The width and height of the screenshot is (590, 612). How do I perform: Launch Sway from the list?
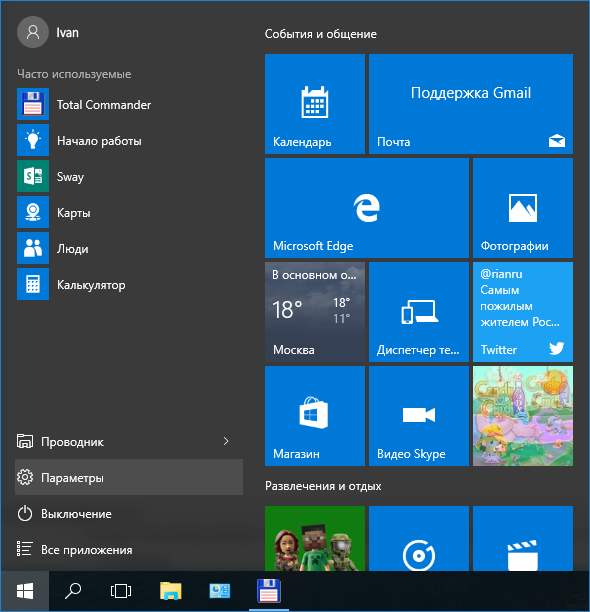[129, 176]
